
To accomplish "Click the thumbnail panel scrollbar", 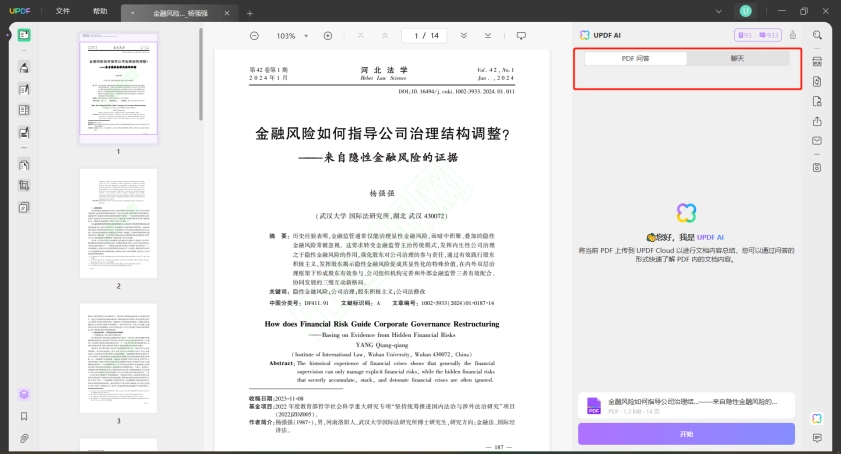I will point(201,74).
